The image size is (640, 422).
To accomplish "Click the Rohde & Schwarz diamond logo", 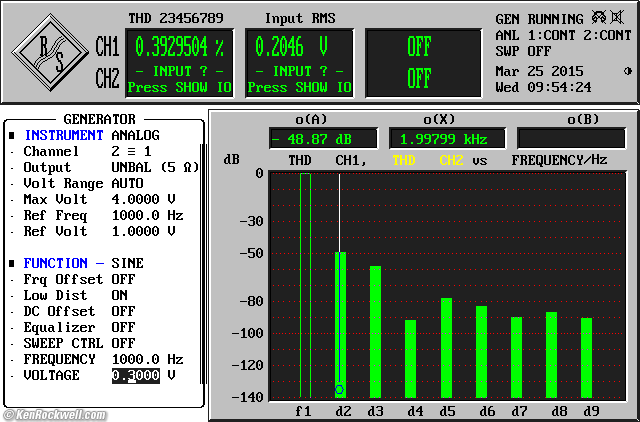I will (x=52, y=53).
